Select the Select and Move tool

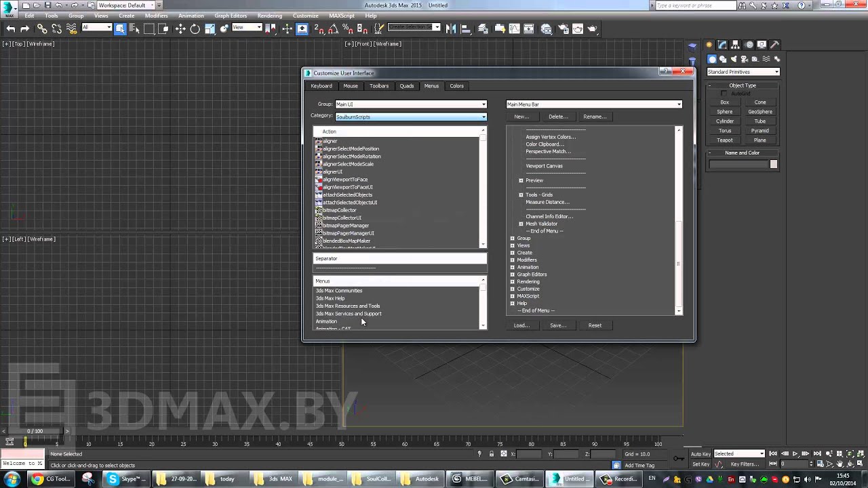coord(180,28)
